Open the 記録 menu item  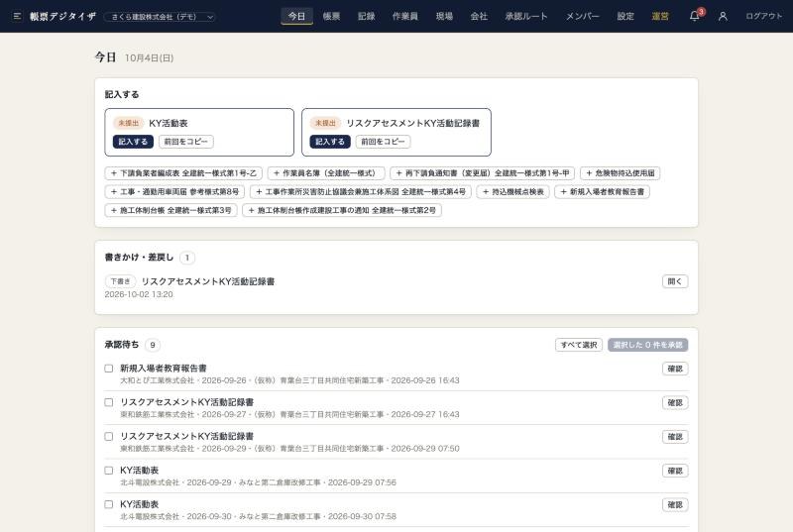click(366, 16)
